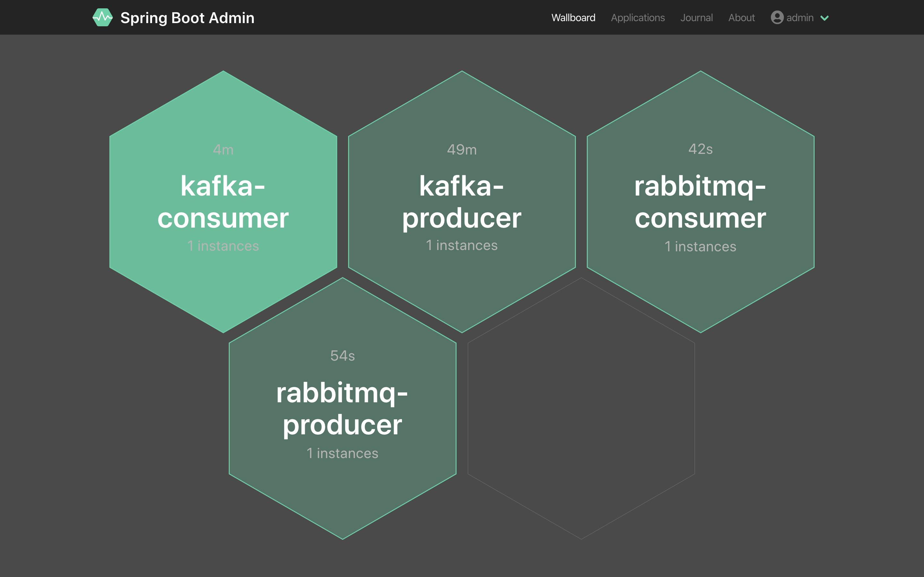Click the 54s uptime on rabbitmq-producer
The image size is (924, 577).
click(x=343, y=356)
